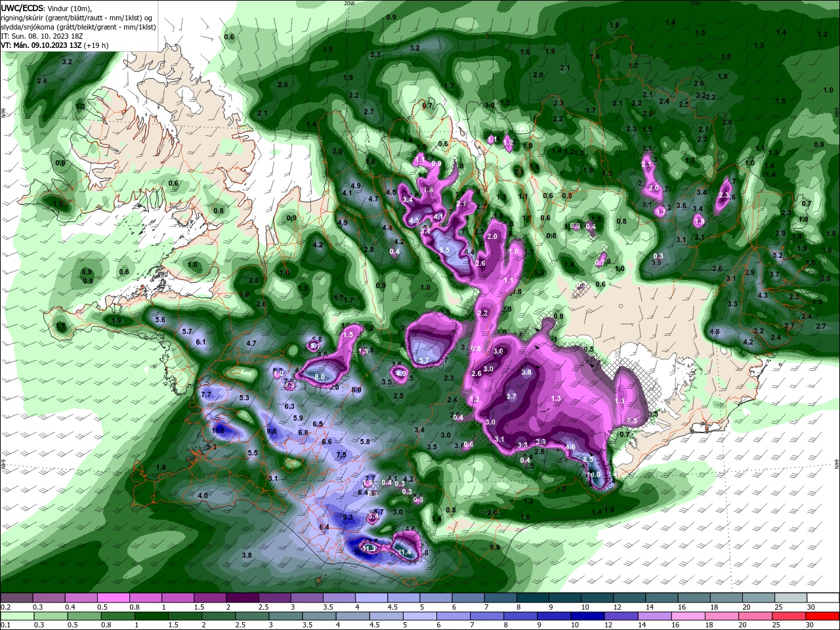
Task: Click the 9.6 precipitation value on the map
Action: coord(272,431)
